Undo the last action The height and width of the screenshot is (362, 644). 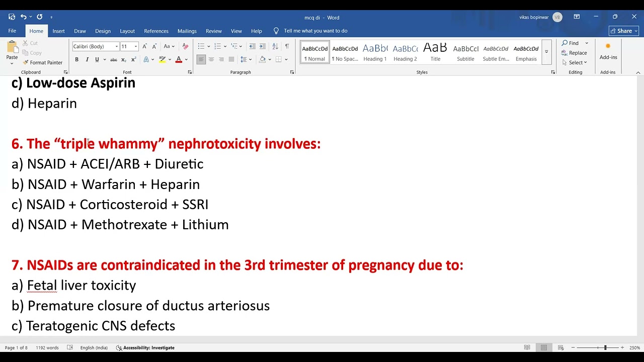[x=23, y=17]
